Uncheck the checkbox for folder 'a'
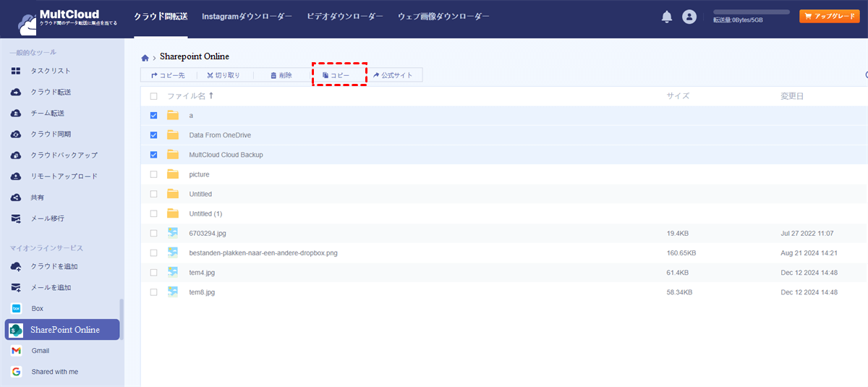 (153, 115)
